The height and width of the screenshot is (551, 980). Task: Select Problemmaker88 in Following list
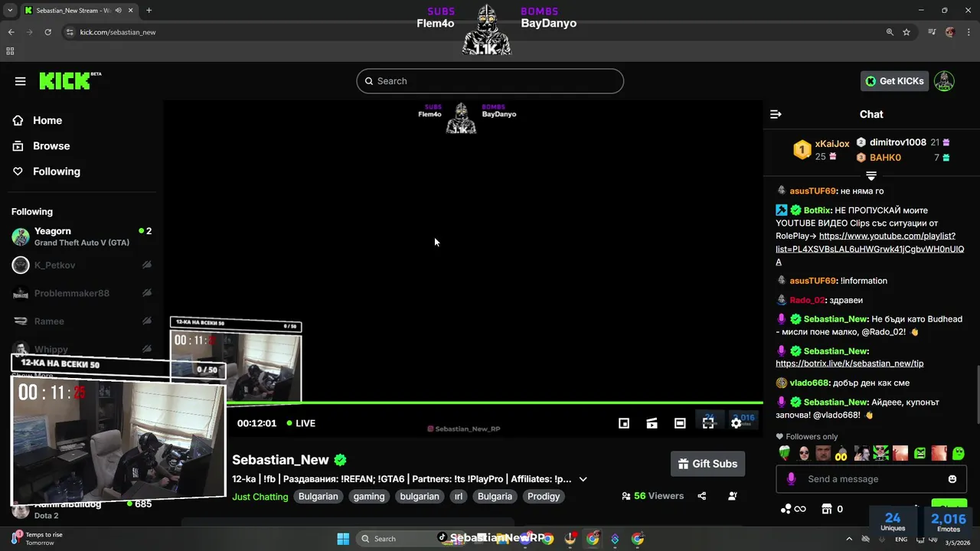81,293
